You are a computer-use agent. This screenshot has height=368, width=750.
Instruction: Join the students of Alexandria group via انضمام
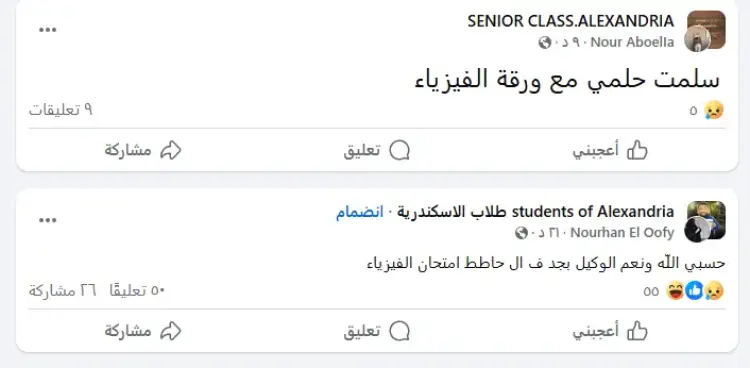pyautogui.click(x=360, y=212)
